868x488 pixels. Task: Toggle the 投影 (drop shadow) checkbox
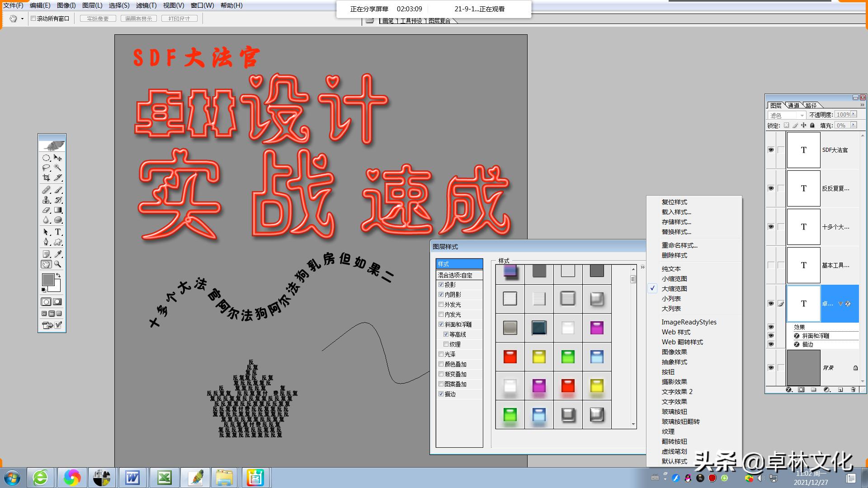point(441,285)
